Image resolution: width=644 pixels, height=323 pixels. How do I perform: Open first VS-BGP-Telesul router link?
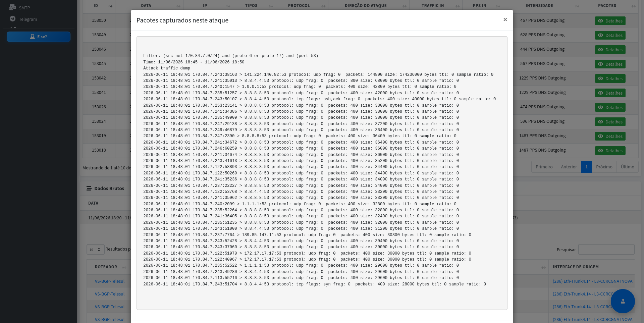point(109,281)
